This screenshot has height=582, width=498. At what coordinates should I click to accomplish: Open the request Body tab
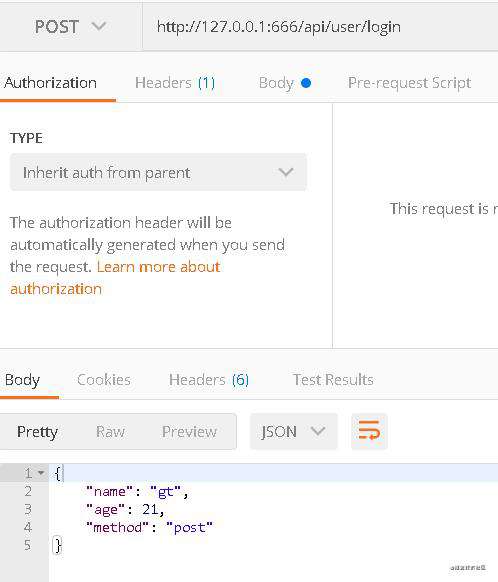[x=285, y=83]
